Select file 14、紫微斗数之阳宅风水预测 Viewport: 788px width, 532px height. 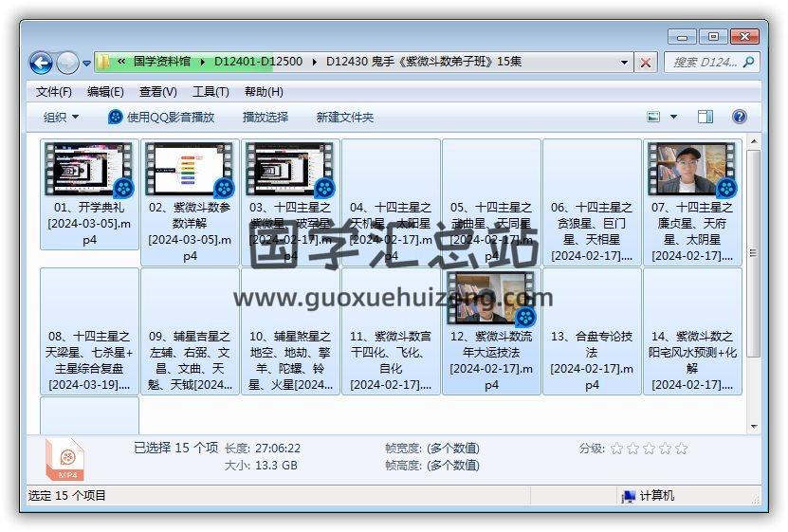pyautogui.click(x=692, y=331)
